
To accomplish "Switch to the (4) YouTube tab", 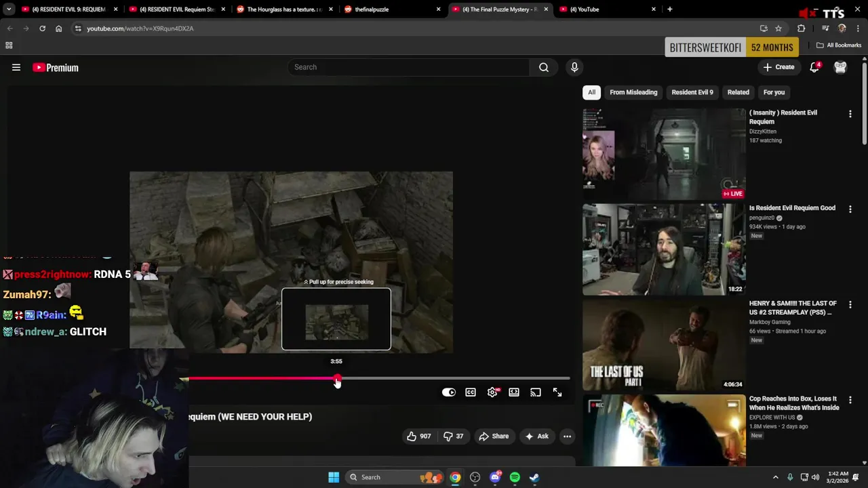I will 608,9.
